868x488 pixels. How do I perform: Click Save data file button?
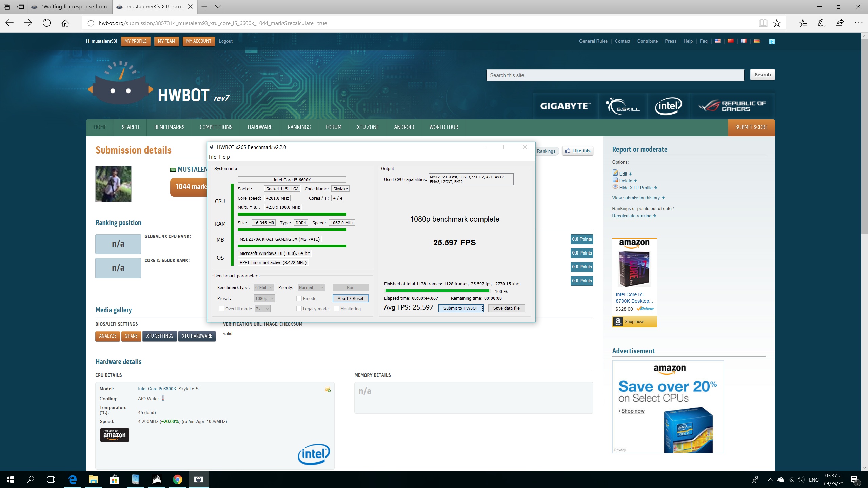507,308
